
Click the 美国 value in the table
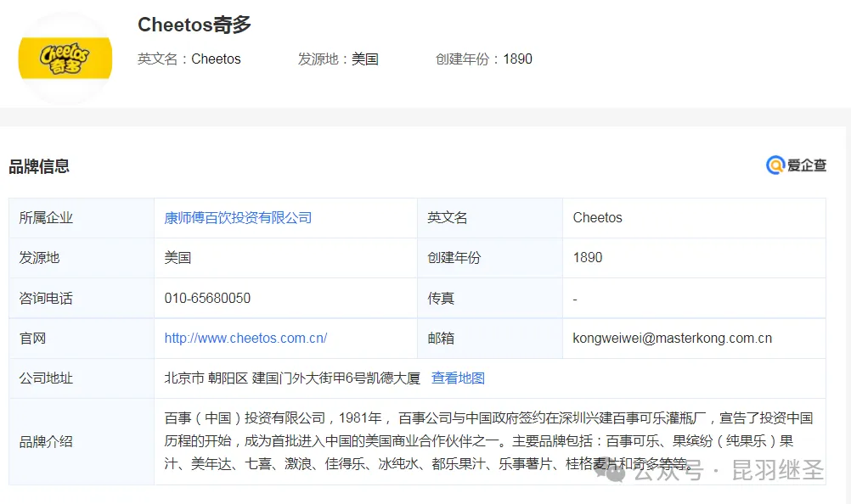pos(178,258)
